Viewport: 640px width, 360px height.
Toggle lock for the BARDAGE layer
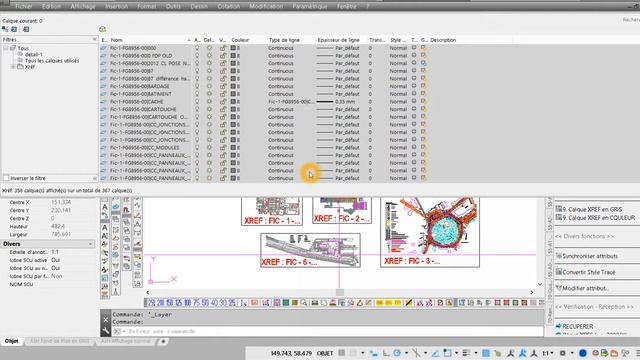223,86
